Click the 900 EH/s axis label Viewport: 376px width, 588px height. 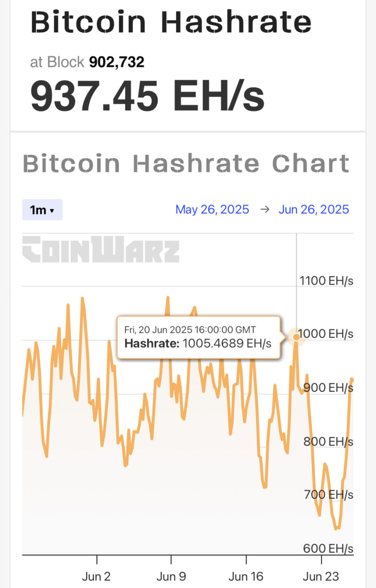328,387
